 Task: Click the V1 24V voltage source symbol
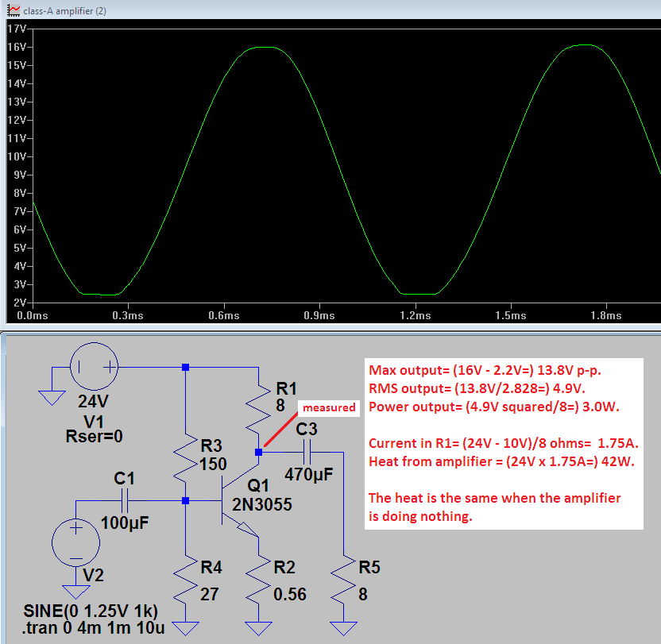(94, 367)
